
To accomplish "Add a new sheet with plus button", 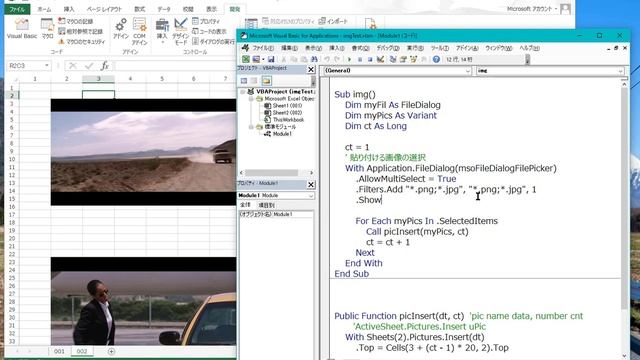I will coord(111,351).
